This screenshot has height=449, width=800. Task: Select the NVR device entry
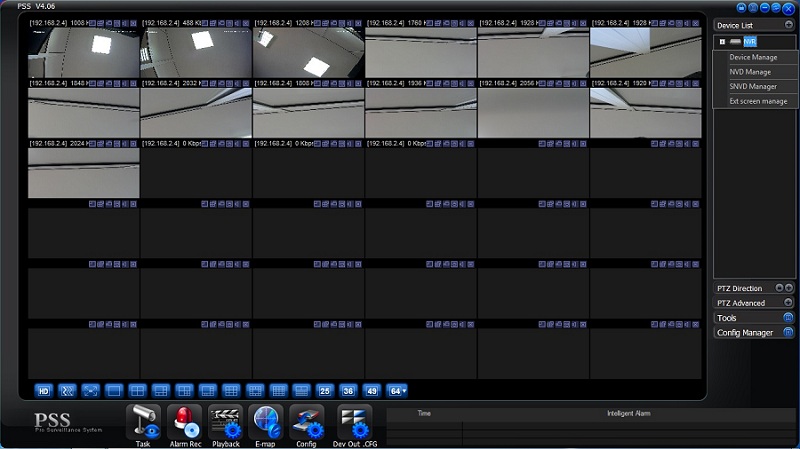(x=749, y=42)
